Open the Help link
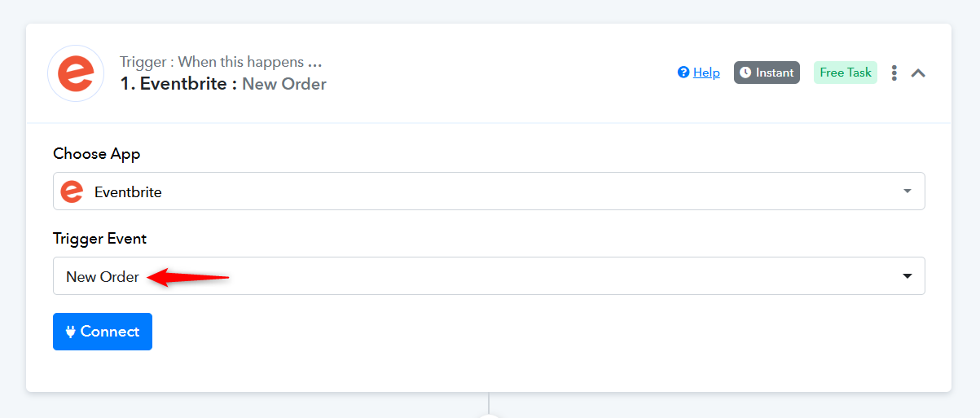This screenshot has height=418, width=980. (706, 73)
